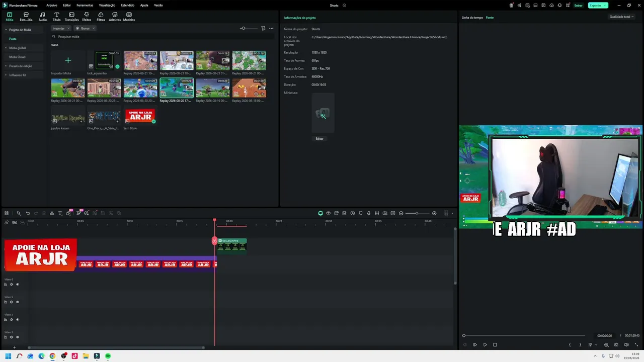The width and height of the screenshot is (644, 362).
Task: Play the preview video
Action: click(x=485, y=345)
